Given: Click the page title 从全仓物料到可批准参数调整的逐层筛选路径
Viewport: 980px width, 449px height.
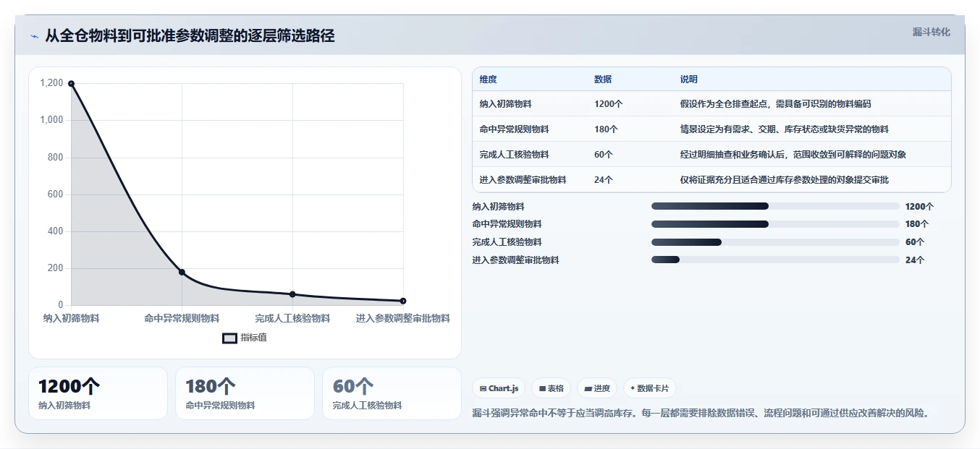Looking at the screenshot, I should click(x=190, y=36).
